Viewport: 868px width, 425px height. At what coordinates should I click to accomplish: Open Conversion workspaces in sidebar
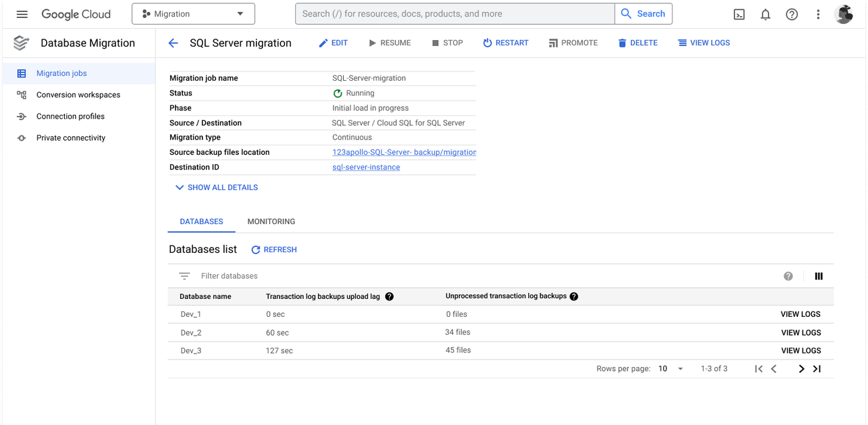coord(79,95)
